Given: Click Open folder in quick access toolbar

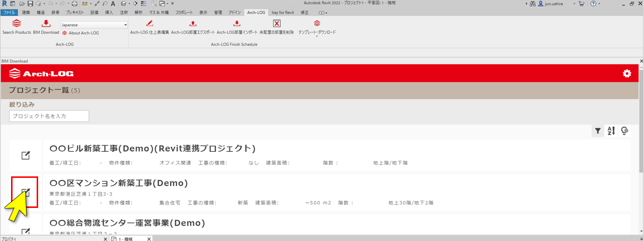Looking at the screenshot, I should tap(21, 4).
